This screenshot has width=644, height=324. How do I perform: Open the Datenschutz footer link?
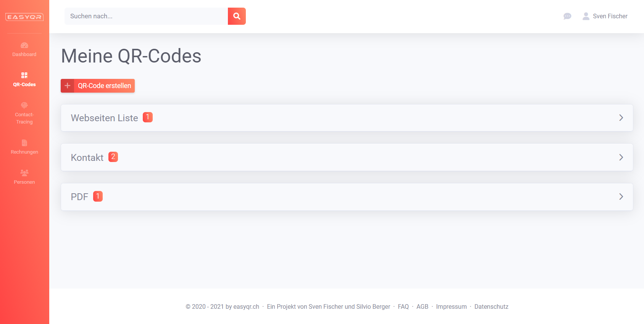point(491,306)
